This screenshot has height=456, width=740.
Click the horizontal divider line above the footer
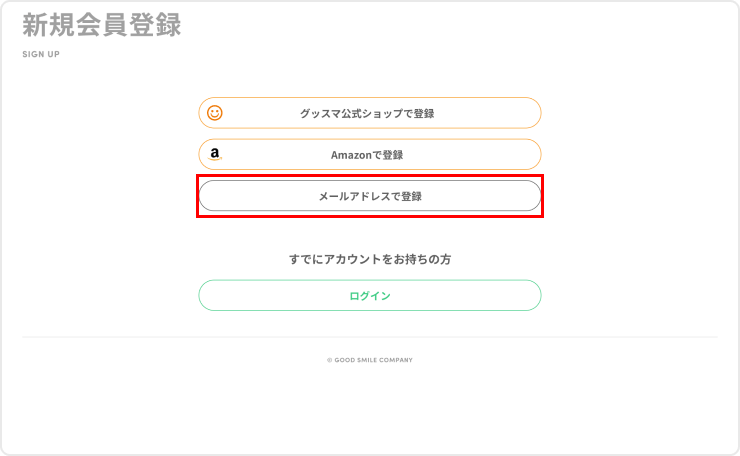click(369, 337)
